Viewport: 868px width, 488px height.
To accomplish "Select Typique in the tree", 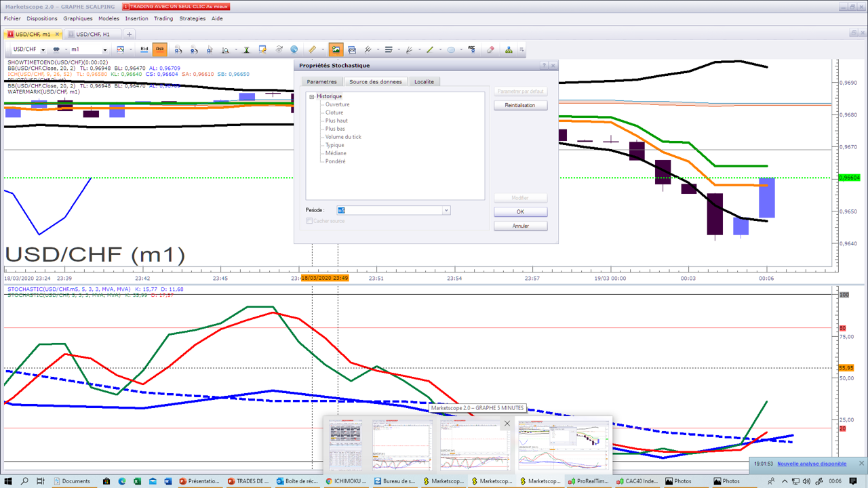I will [334, 145].
